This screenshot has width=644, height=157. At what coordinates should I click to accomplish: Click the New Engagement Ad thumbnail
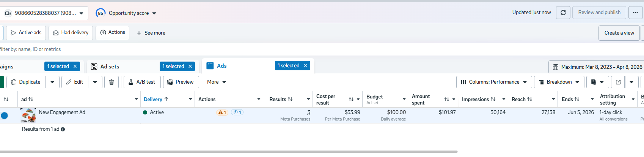28,116
